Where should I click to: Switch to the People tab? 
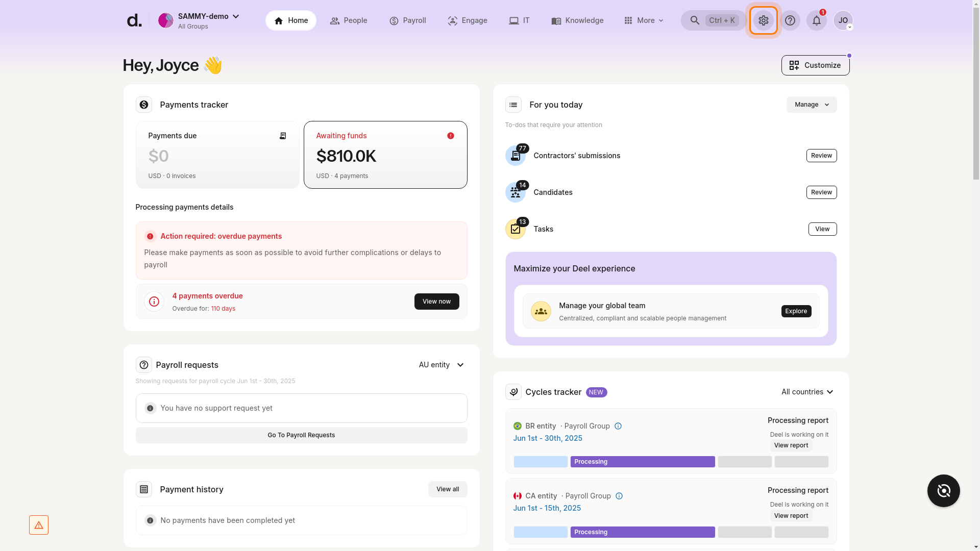349,20
